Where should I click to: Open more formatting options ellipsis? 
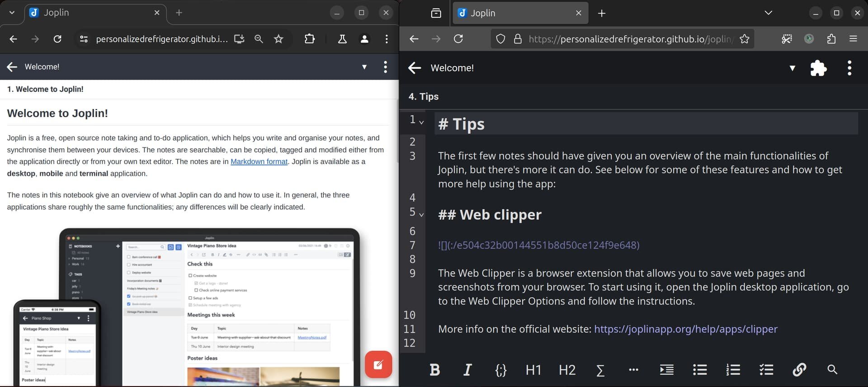click(x=633, y=370)
